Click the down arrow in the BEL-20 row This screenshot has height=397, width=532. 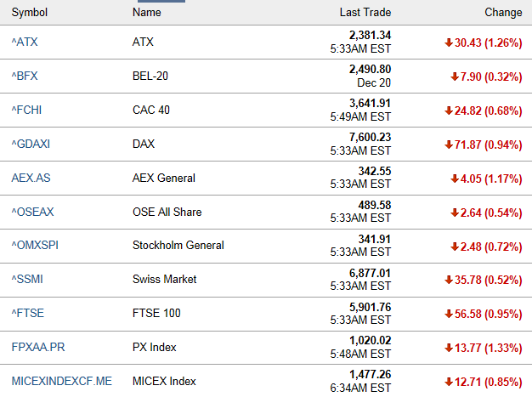click(455, 77)
